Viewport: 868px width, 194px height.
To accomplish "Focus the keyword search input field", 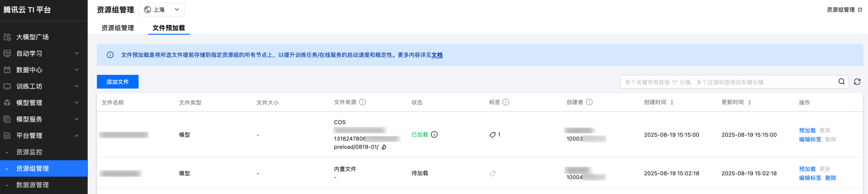I will (x=728, y=82).
